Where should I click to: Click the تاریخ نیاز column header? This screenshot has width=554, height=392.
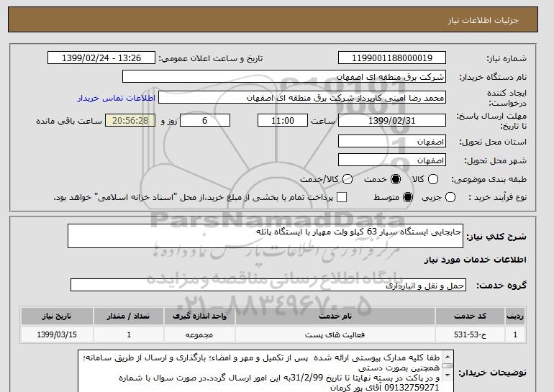point(57,316)
